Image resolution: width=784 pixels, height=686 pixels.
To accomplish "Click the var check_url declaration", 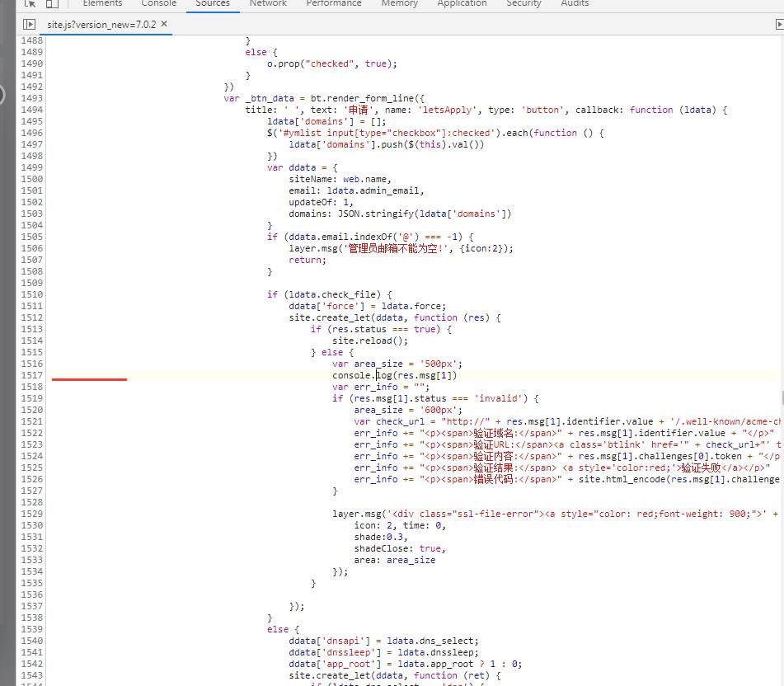I will (567, 421).
